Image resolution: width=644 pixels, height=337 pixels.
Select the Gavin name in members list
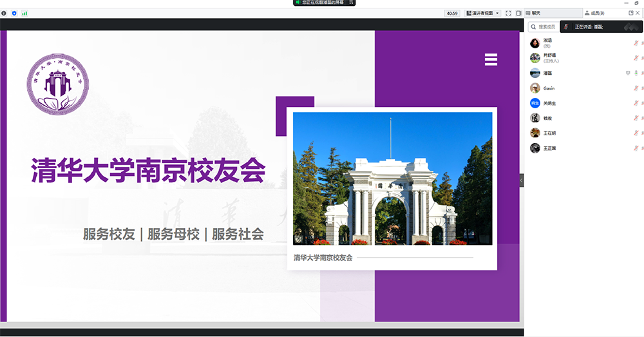549,88
